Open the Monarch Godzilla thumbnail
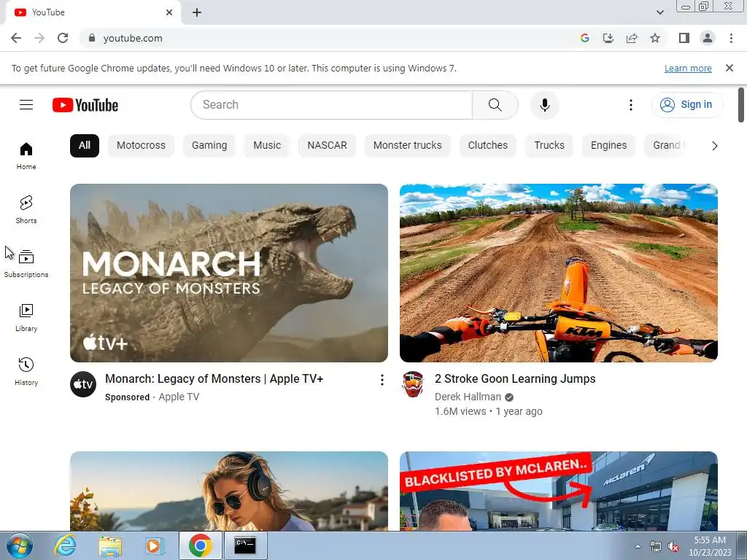747x560 pixels. pos(228,273)
